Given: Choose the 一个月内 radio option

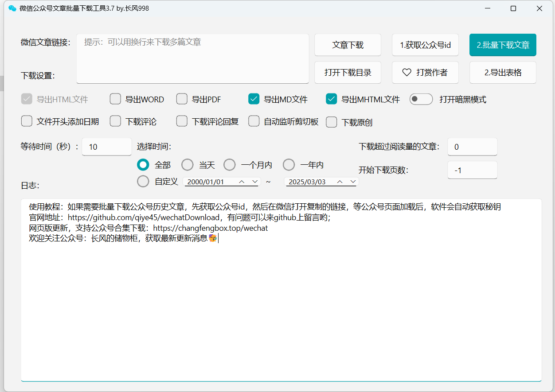Looking at the screenshot, I should click(230, 165).
